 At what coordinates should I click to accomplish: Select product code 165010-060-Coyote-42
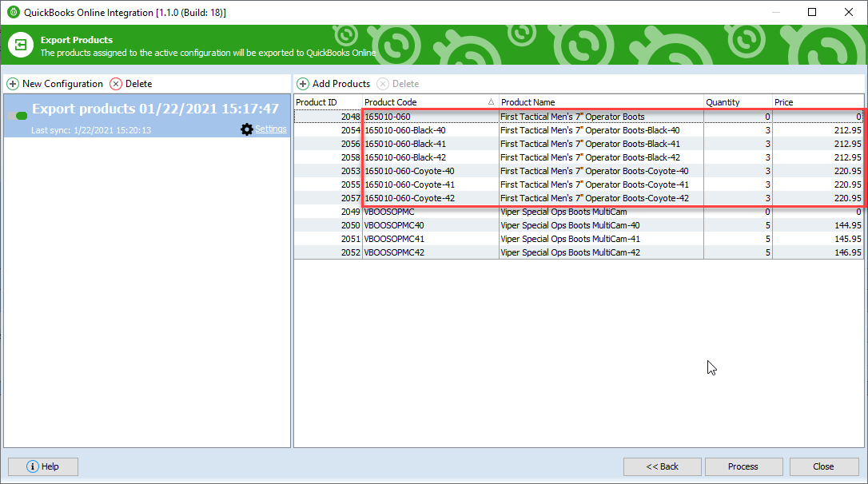click(409, 198)
